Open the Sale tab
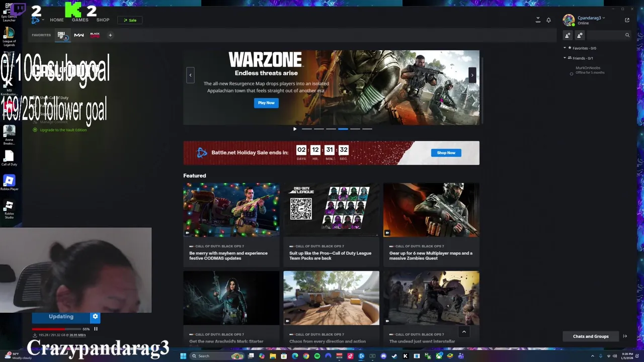 click(x=130, y=20)
